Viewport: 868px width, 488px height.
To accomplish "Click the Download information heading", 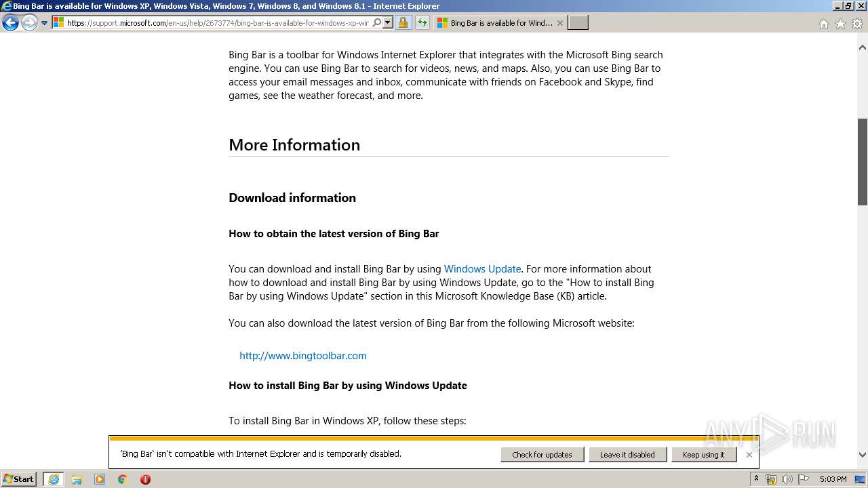I will click(x=292, y=198).
